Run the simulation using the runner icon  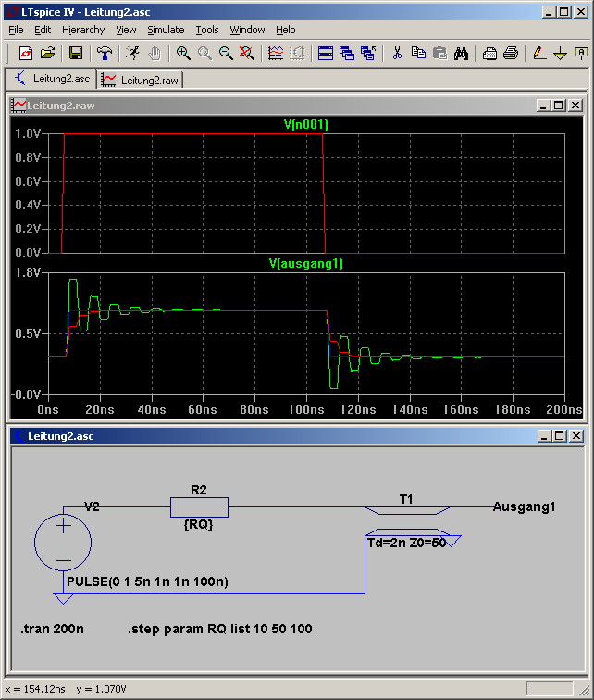coord(132,53)
